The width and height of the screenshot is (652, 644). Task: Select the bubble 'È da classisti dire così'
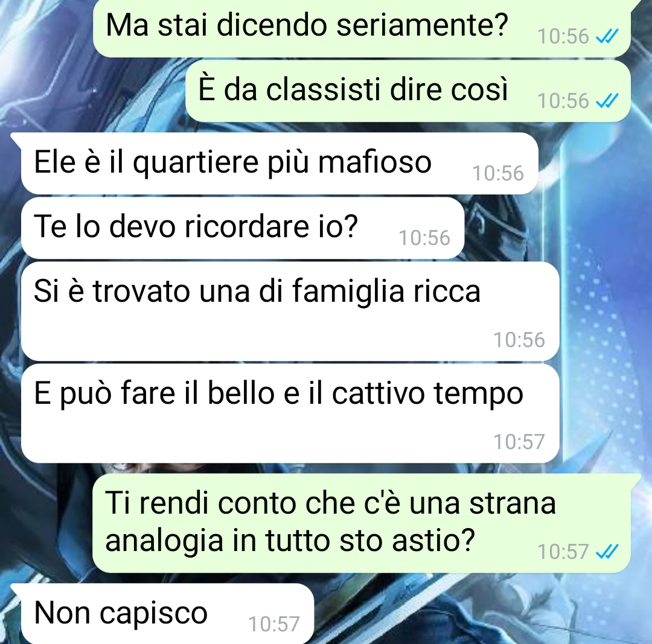[x=408, y=92]
